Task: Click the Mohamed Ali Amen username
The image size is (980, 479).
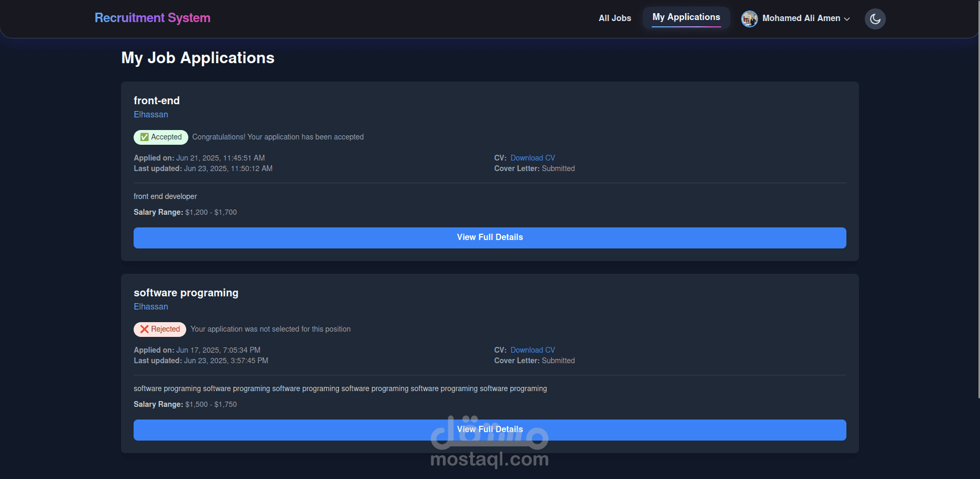Action: (x=801, y=18)
